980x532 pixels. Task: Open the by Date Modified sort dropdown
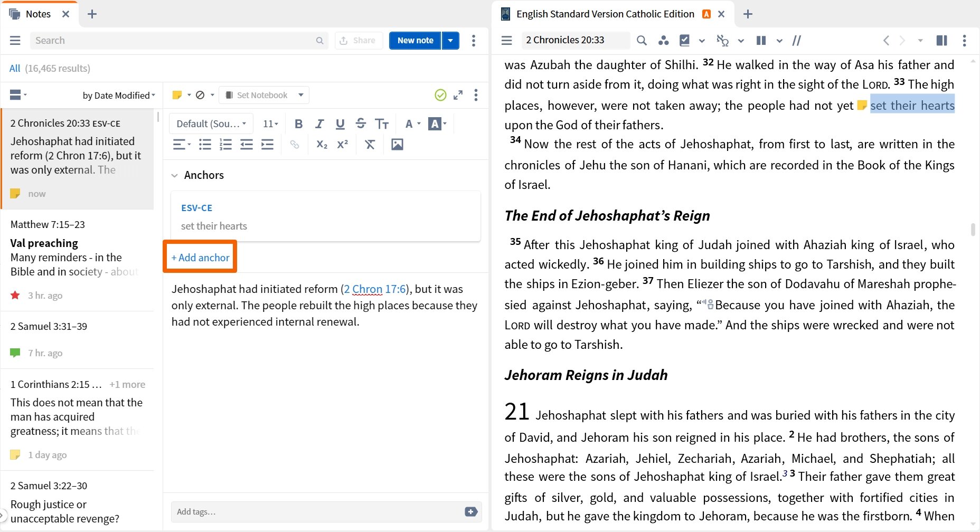coord(119,96)
